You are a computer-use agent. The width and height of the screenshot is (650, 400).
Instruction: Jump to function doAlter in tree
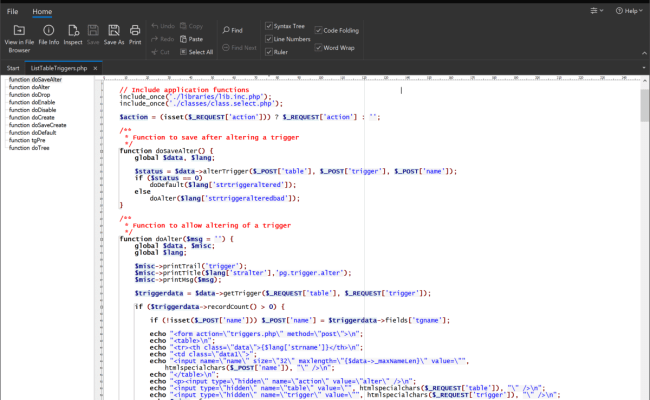coord(29,87)
